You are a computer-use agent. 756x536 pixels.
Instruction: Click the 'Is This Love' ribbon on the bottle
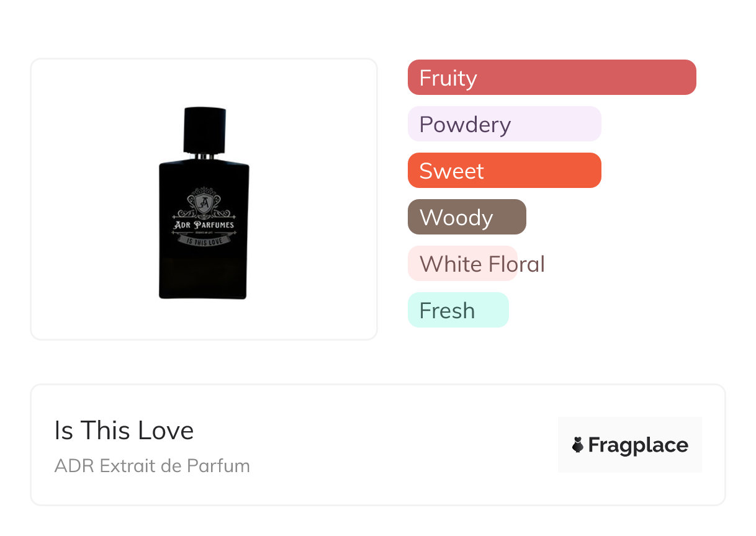point(204,239)
